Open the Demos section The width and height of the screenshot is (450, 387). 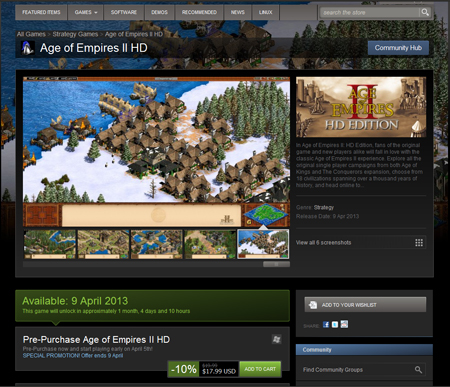[159, 12]
